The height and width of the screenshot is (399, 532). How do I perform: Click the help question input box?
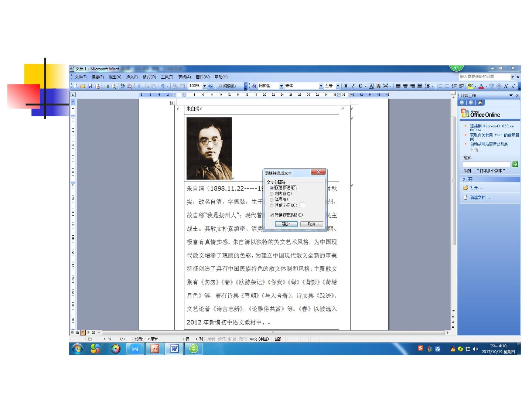click(485, 77)
